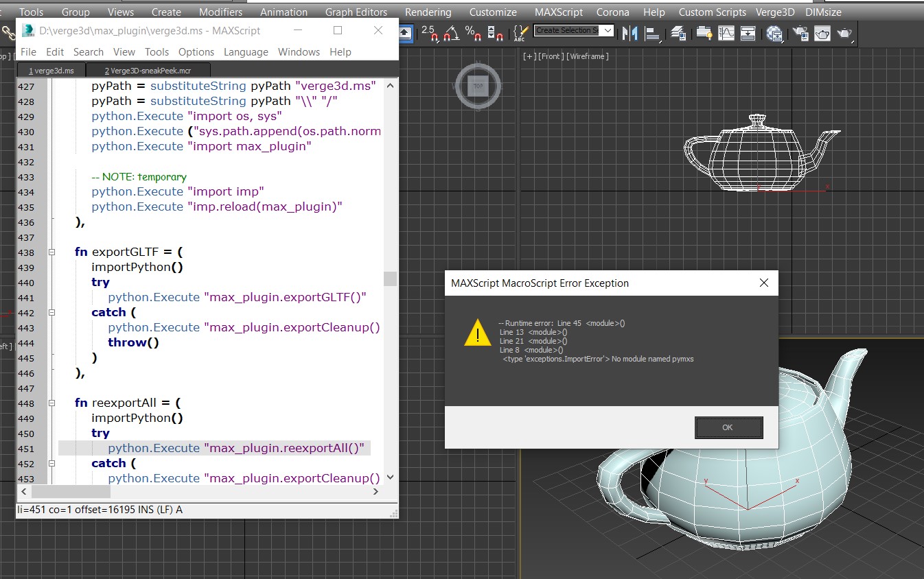Image resolution: width=924 pixels, height=579 pixels.
Task: Close the MAXScript Error Exception dialog
Action: point(763,283)
